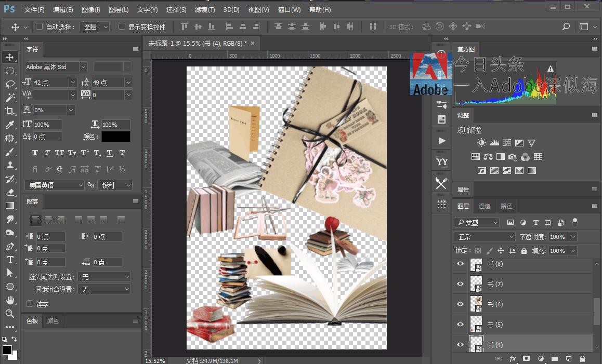
Task: Select the Zoom tool
Action: (10, 314)
